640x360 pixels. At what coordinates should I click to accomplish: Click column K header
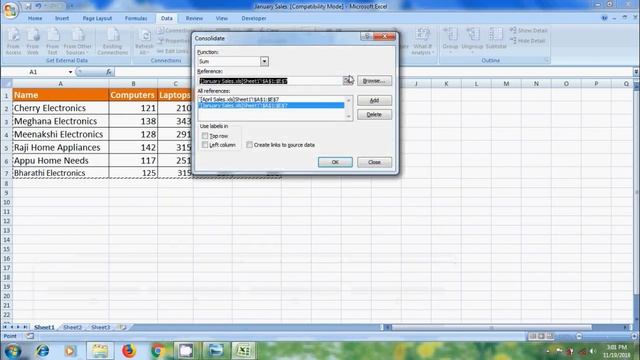[x=446, y=84]
